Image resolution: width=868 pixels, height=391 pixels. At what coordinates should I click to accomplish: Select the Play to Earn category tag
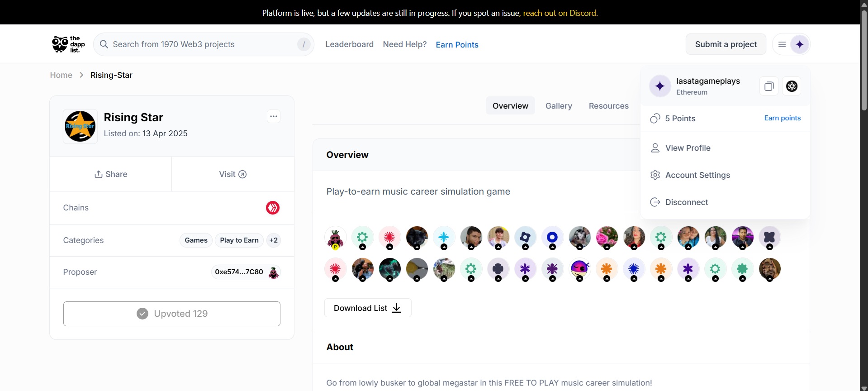point(239,240)
